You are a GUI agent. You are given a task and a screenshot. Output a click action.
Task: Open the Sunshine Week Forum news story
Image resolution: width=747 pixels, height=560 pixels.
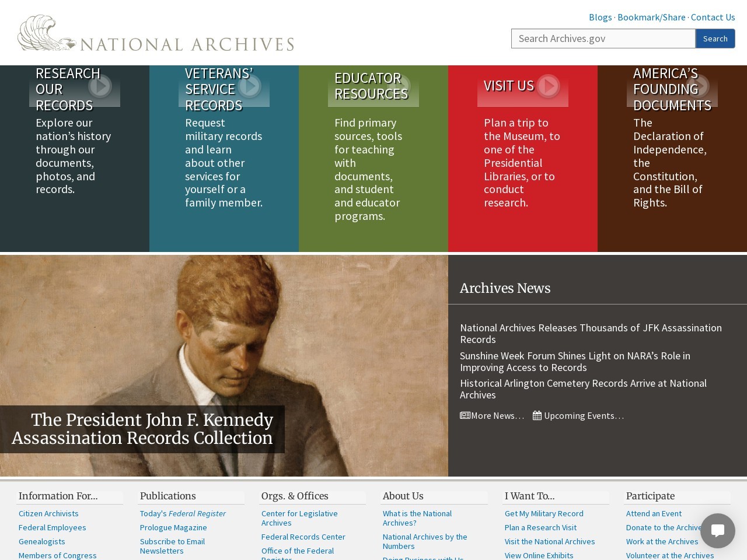pyautogui.click(x=575, y=362)
